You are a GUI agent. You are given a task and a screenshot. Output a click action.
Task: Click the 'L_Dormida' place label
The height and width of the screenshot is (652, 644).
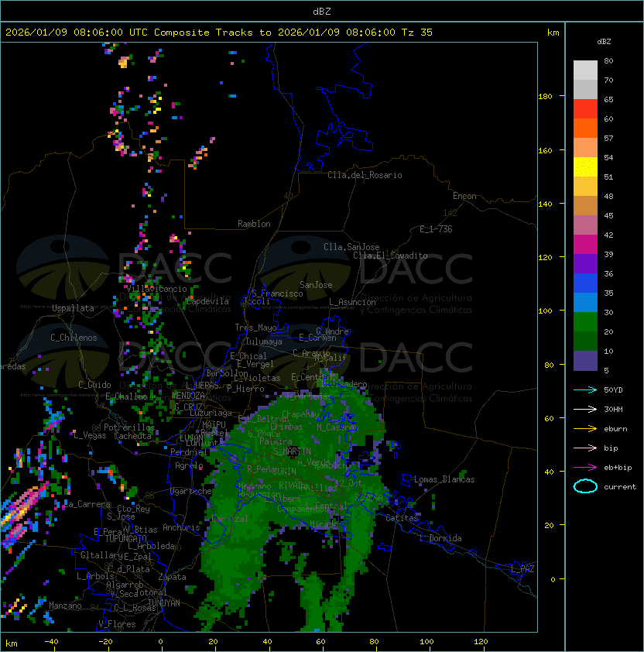[440, 538]
